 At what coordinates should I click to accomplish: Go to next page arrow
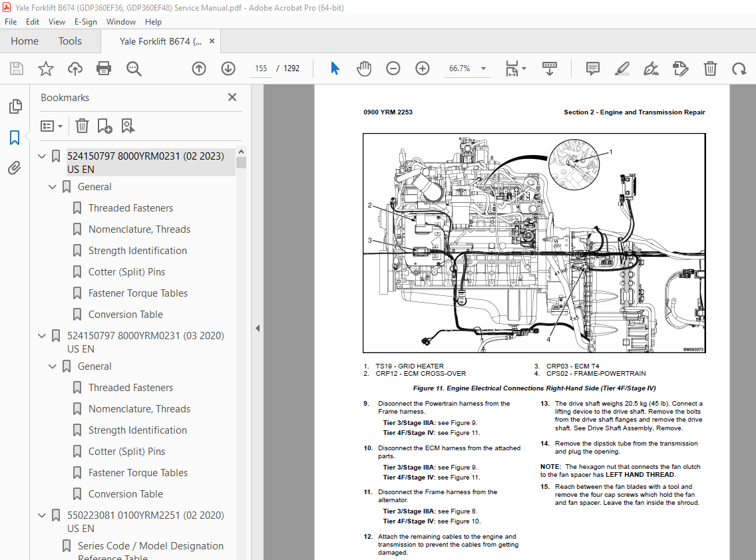coord(228,69)
